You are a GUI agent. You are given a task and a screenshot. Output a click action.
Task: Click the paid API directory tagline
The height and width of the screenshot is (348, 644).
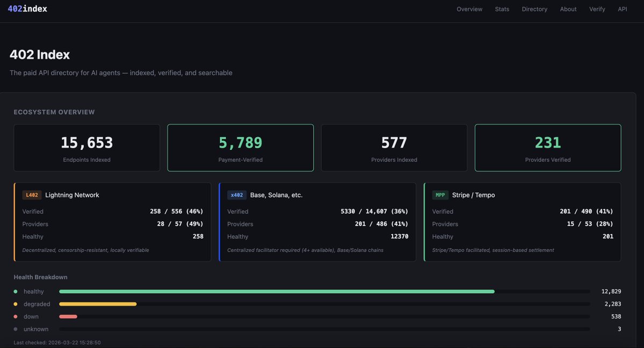(x=121, y=73)
